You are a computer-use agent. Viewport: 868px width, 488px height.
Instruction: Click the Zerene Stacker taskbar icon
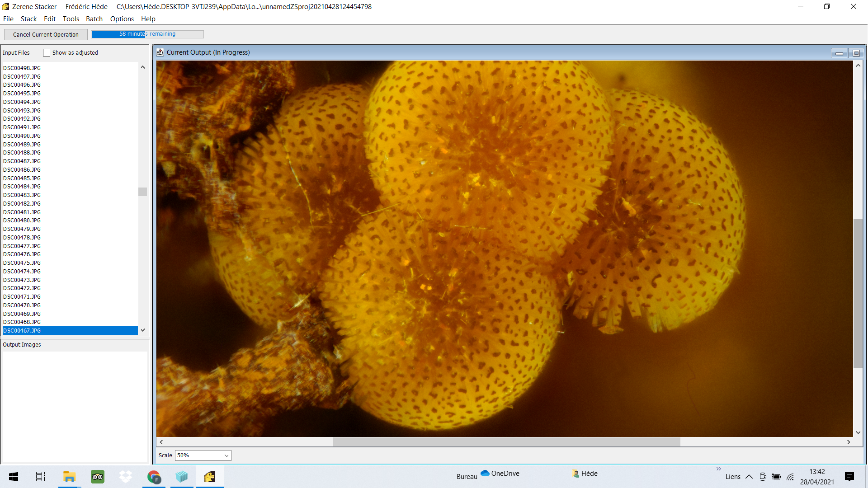[x=210, y=476]
